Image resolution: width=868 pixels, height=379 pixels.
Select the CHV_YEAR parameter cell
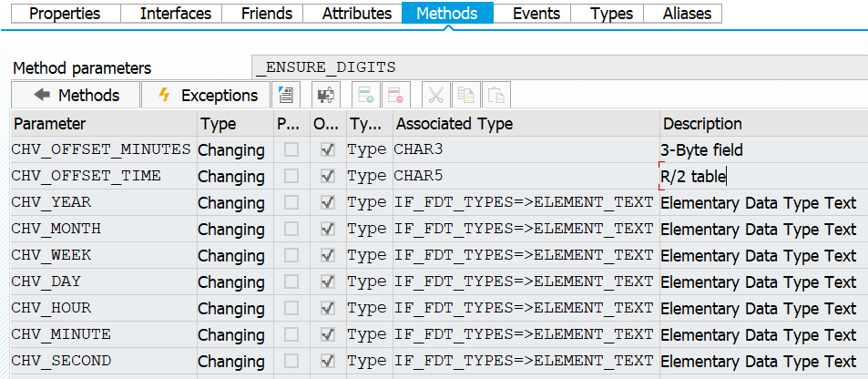click(103, 203)
